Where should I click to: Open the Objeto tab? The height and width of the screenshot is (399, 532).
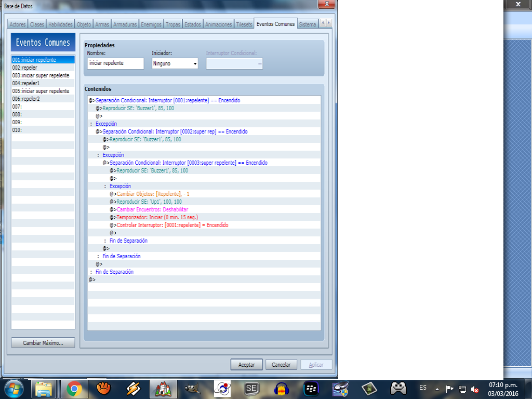(84, 24)
